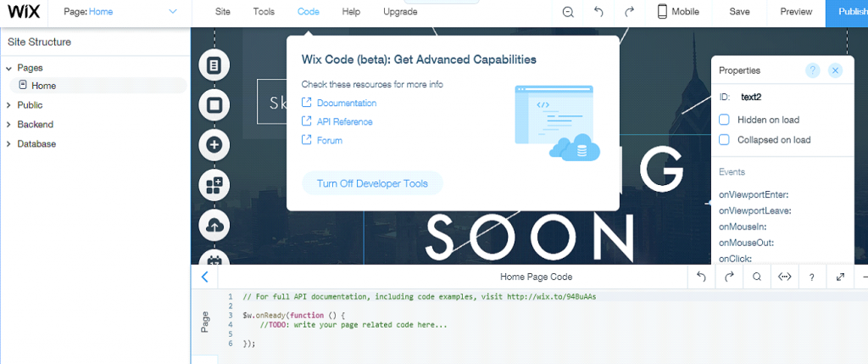The height and width of the screenshot is (364, 868).
Task: Publish the site
Action: pos(847,12)
